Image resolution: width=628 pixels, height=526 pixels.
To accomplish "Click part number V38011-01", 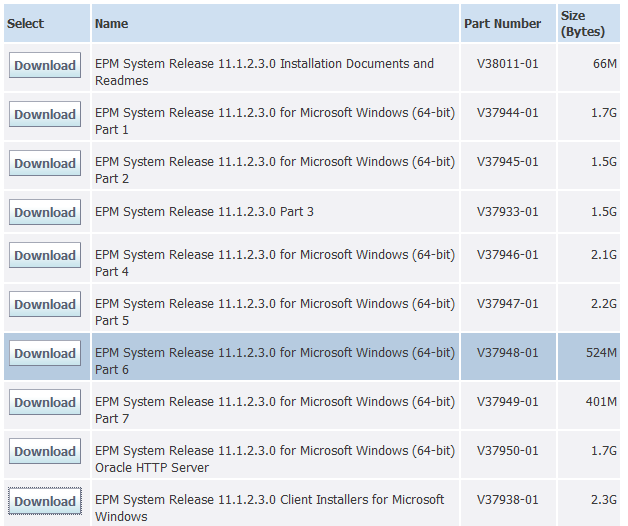I will [507, 63].
